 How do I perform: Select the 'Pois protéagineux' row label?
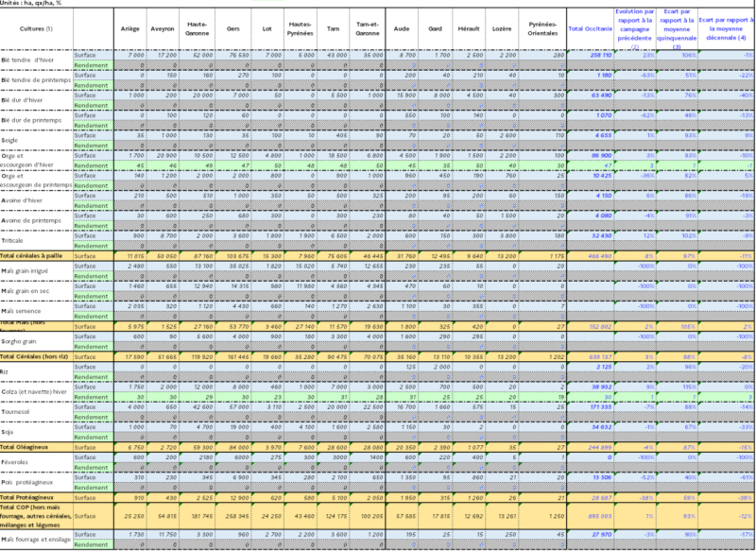[36, 483]
